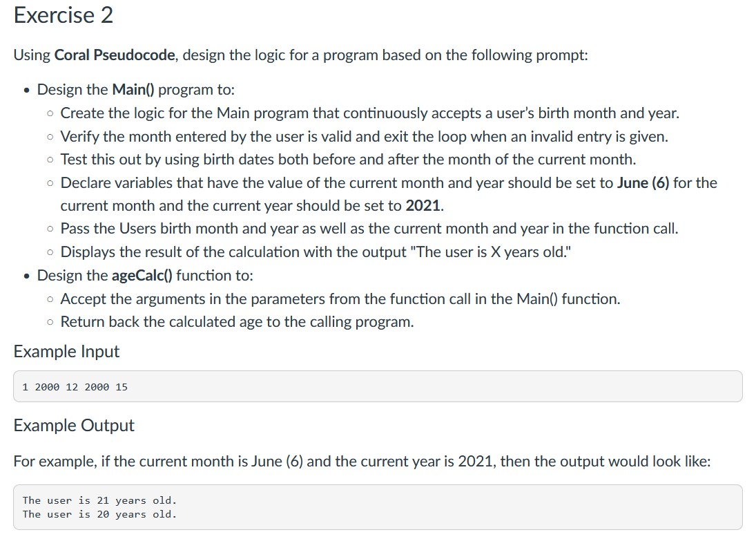
Task: Click the bold 2021 year value
Action: (x=423, y=205)
